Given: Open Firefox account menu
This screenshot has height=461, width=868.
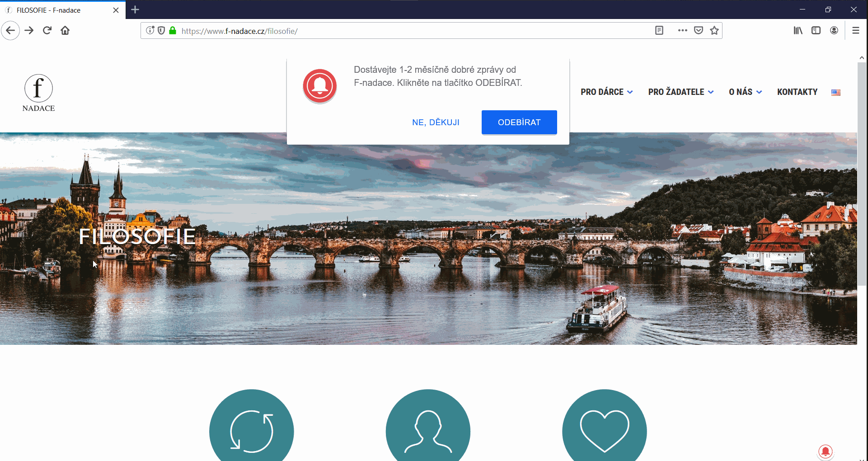Looking at the screenshot, I should click(x=834, y=31).
